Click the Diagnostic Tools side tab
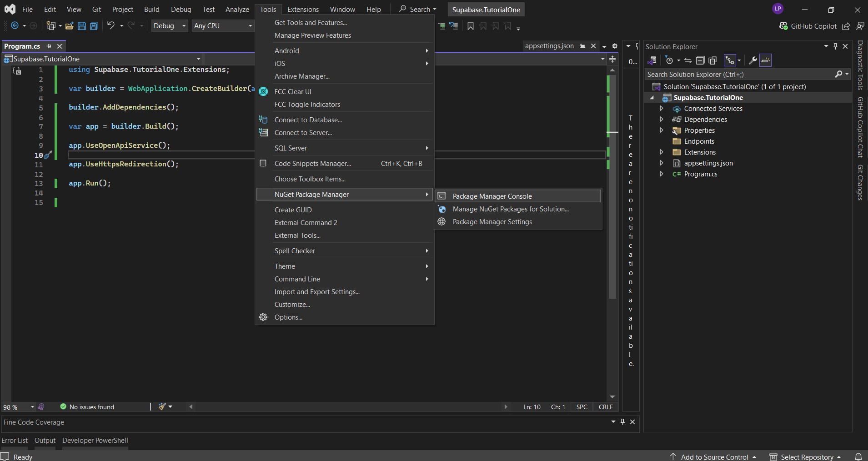This screenshot has height=461, width=868. coord(860,65)
